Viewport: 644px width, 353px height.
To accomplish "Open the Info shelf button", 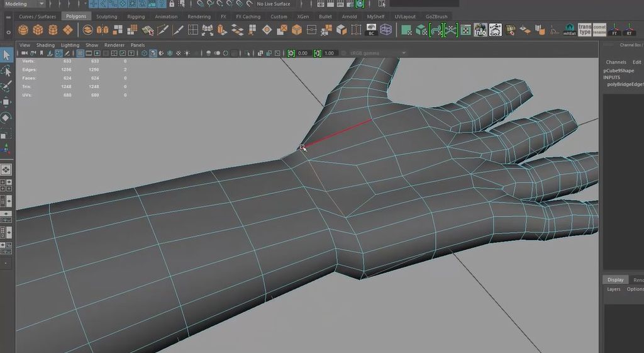I will coord(480,30).
